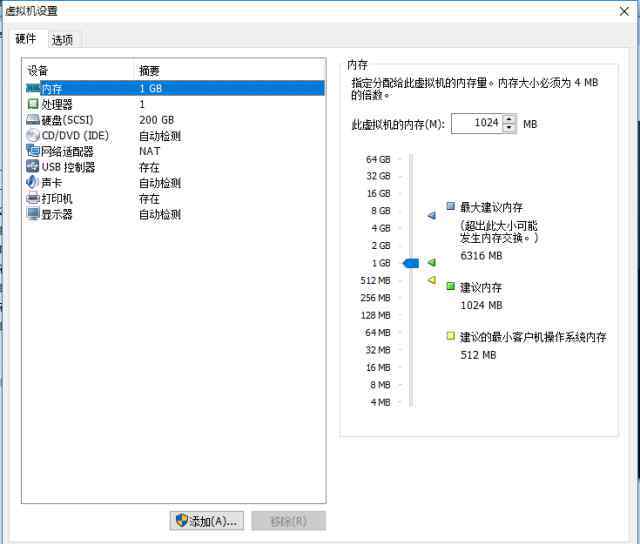The image size is (640, 544).
Task: Click the 128 MB slider scale label
Action: point(375,315)
